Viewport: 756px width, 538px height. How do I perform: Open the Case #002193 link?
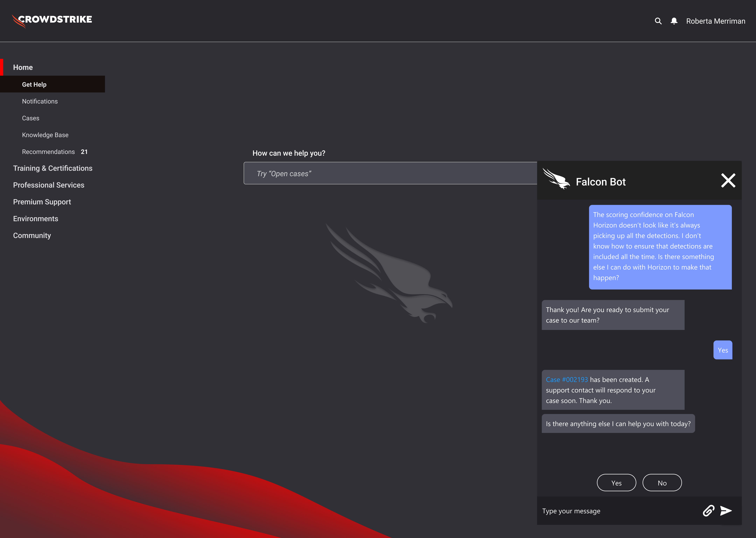pos(567,380)
